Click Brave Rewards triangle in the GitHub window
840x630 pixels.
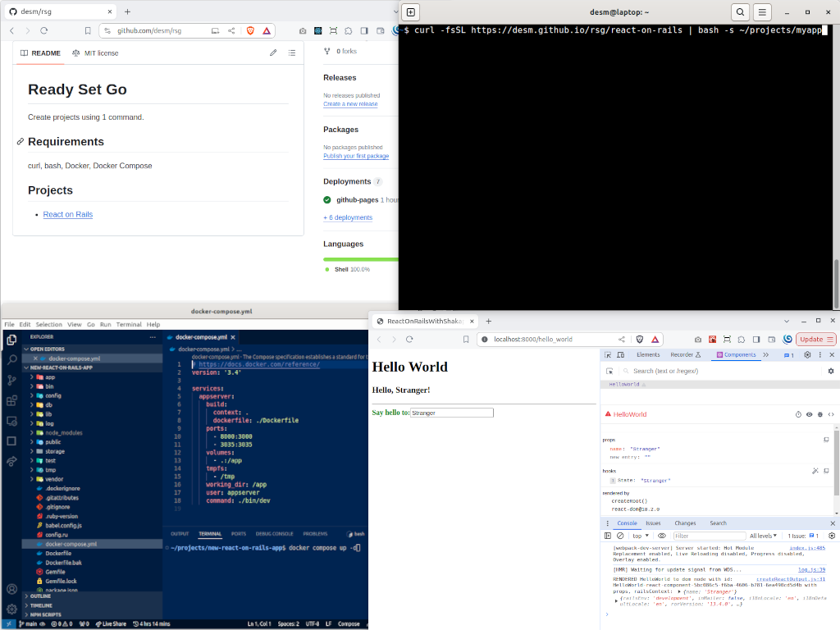pos(267,30)
